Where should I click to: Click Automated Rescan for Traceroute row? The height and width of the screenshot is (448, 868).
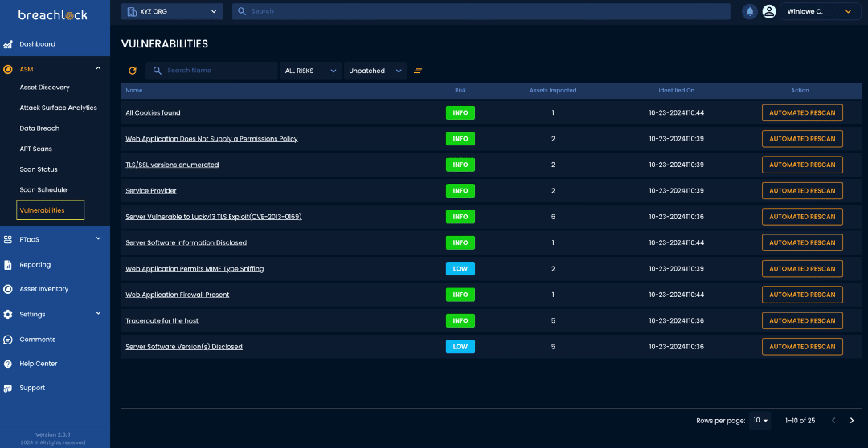802,321
